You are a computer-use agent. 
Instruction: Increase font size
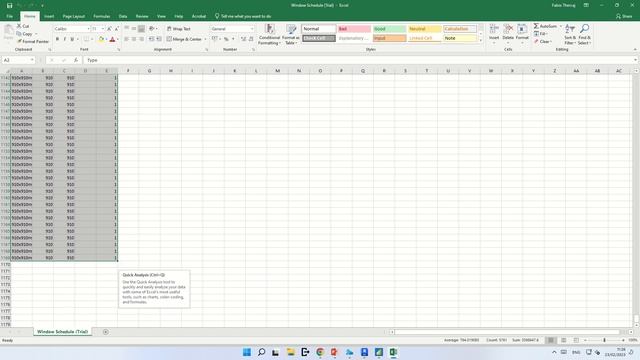pyautogui.click(x=109, y=29)
